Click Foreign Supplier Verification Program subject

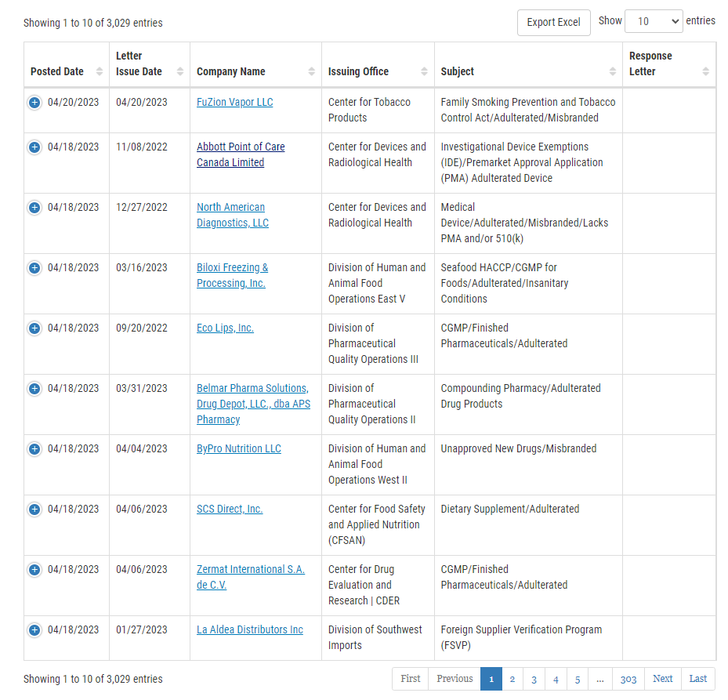(521, 638)
